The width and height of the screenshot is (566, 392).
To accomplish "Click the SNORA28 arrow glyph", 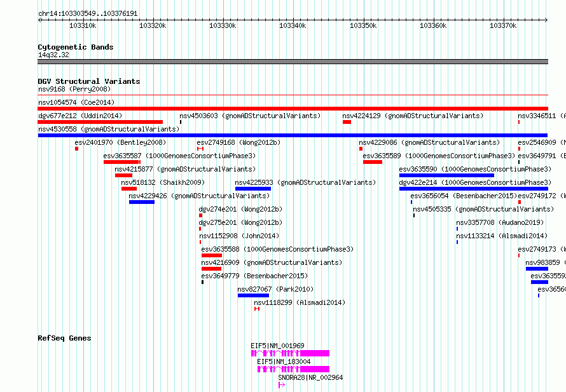I will click(x=282, y=385).
